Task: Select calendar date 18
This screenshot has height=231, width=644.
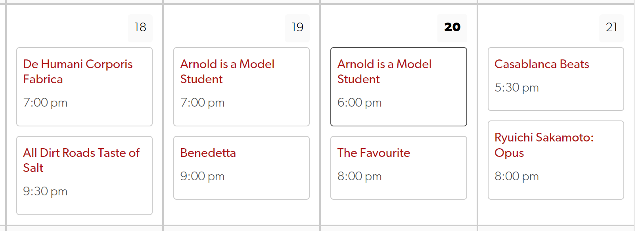Action: tap(140, 28)
